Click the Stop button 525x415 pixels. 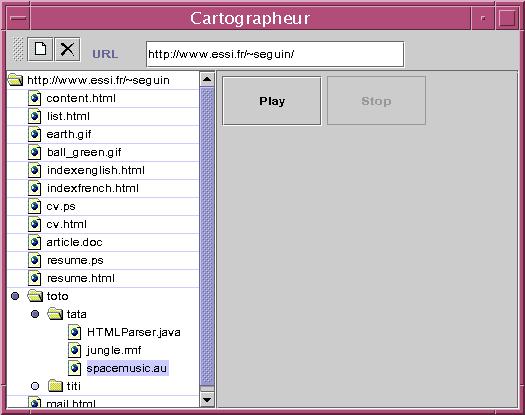pyautogui.click(x=376, y=101)
